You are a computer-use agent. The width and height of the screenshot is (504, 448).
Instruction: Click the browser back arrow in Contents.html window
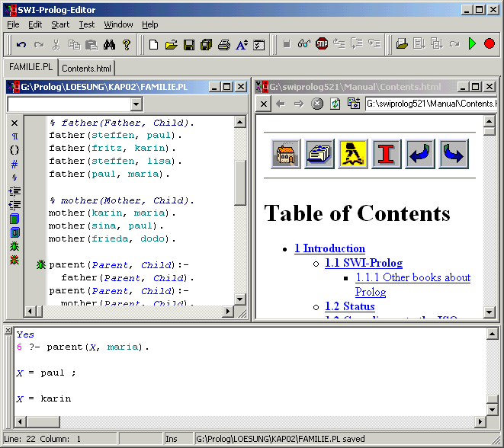click(x=281, y=104)
